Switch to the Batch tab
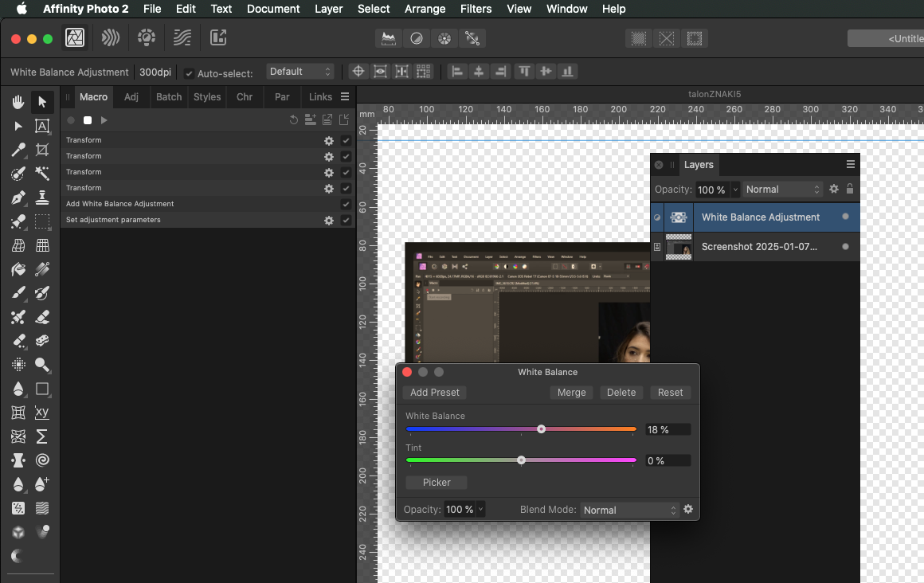Viewport: 924px width, 583px height. pos(169,96)
